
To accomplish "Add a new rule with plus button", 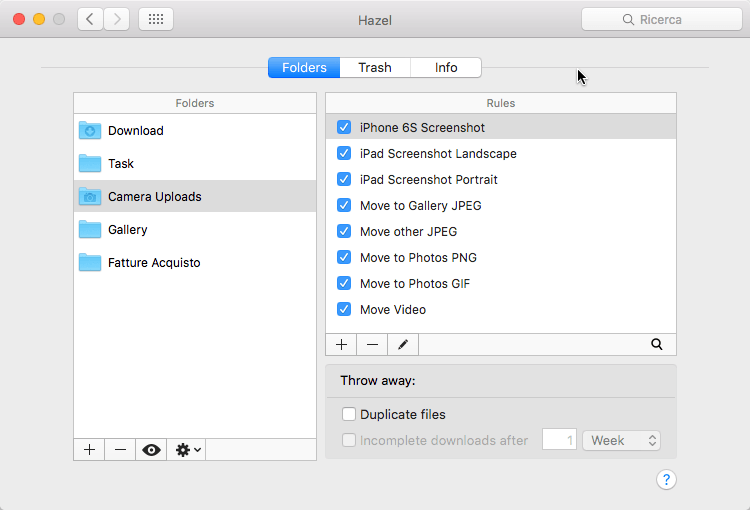I will click(x=341, y=344).
